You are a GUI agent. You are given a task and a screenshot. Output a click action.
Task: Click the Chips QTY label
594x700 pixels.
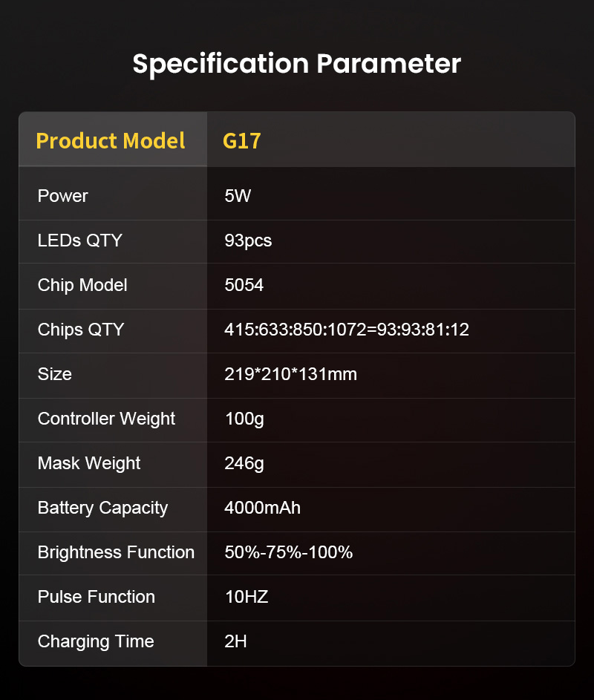coord(81,330)
